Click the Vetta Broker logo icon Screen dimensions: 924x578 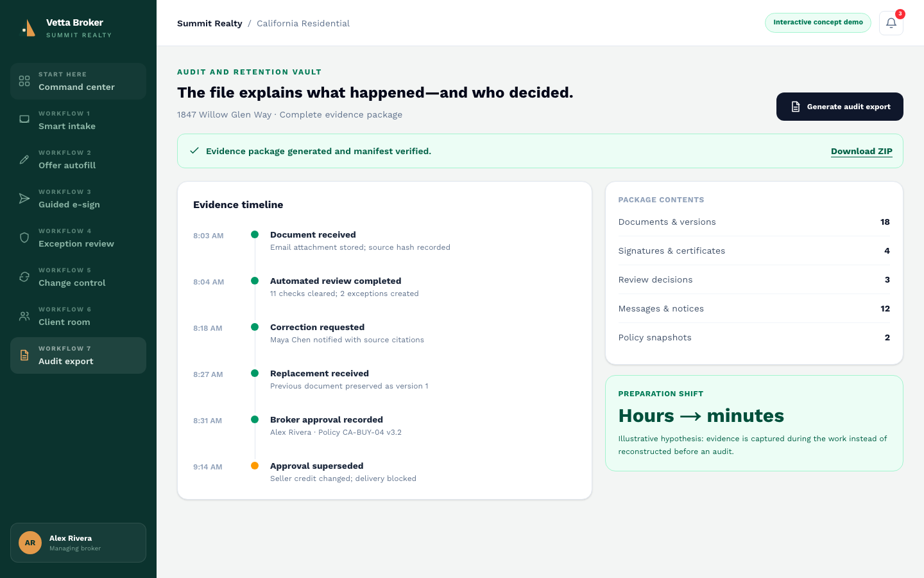point(28,28)
